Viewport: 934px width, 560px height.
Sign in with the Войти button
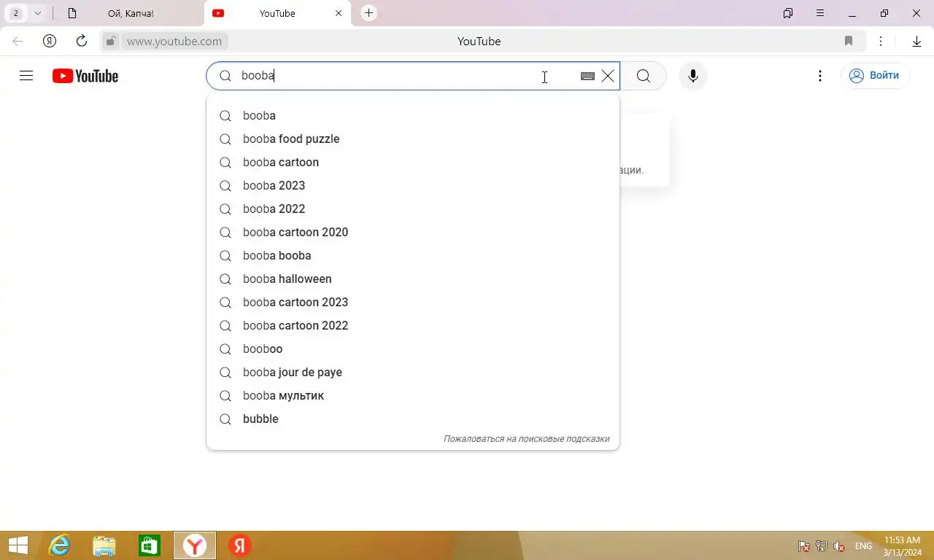point(875,75)
